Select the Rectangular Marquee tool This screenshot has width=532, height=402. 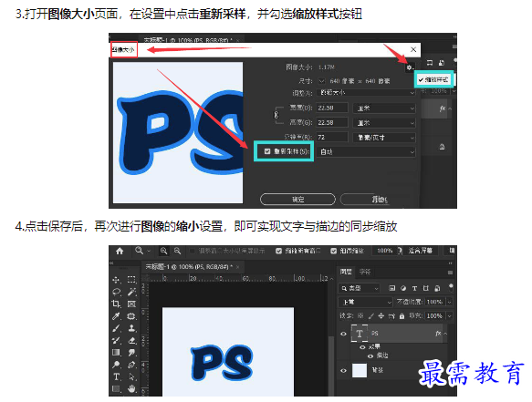131,280
